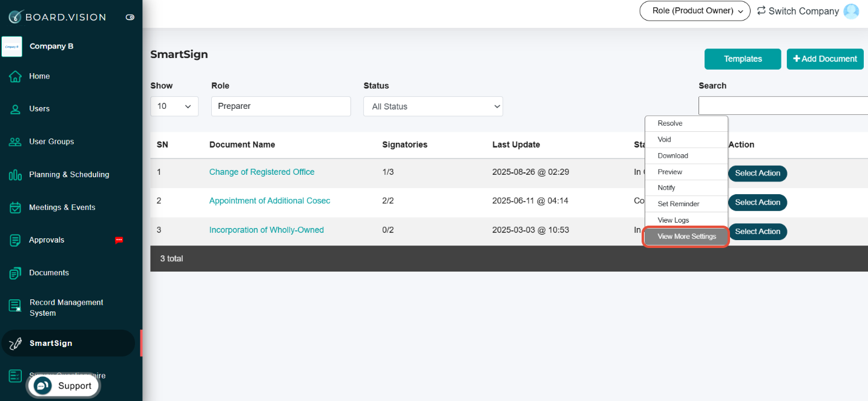The image size is (868, 401).
Task: Click the Search input box
Action: coord(783,105)
